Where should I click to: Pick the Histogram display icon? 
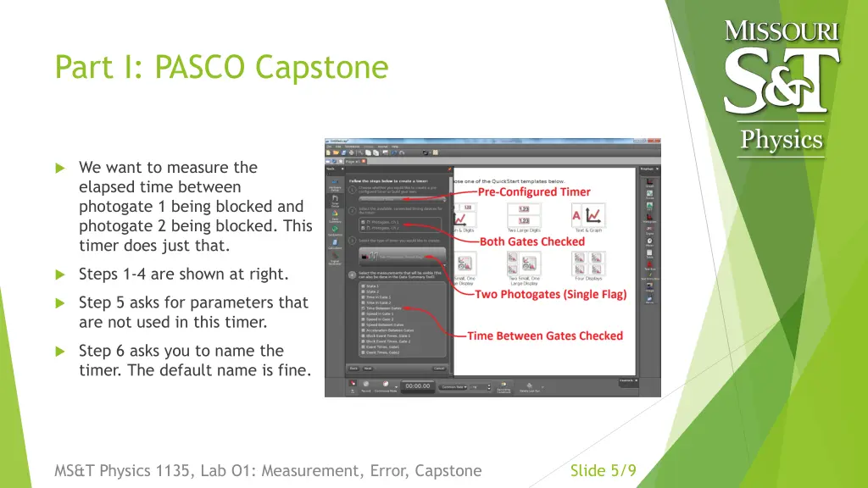coord(649,215)
